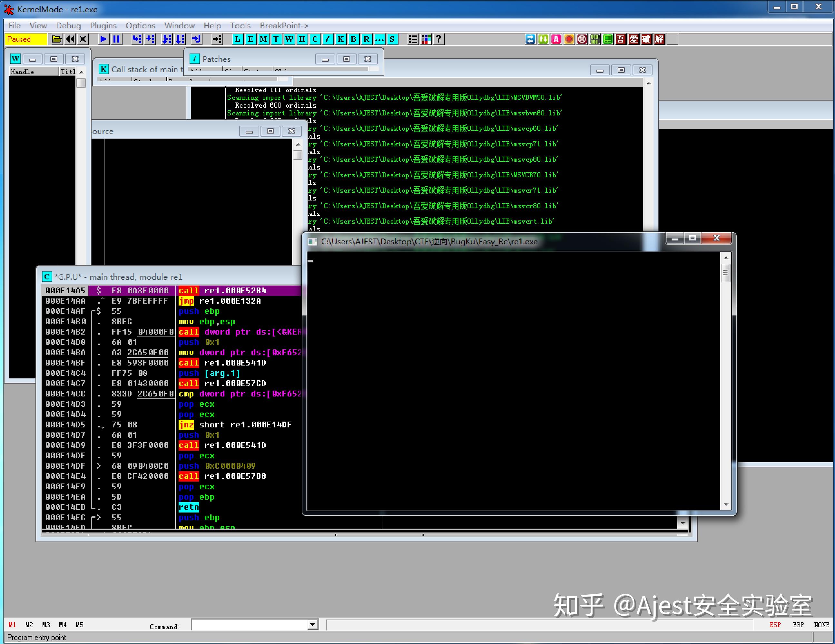This screenshot has width=835, height=644.
Task: Click the Run program play icon
Action: [x=103, y=39]
